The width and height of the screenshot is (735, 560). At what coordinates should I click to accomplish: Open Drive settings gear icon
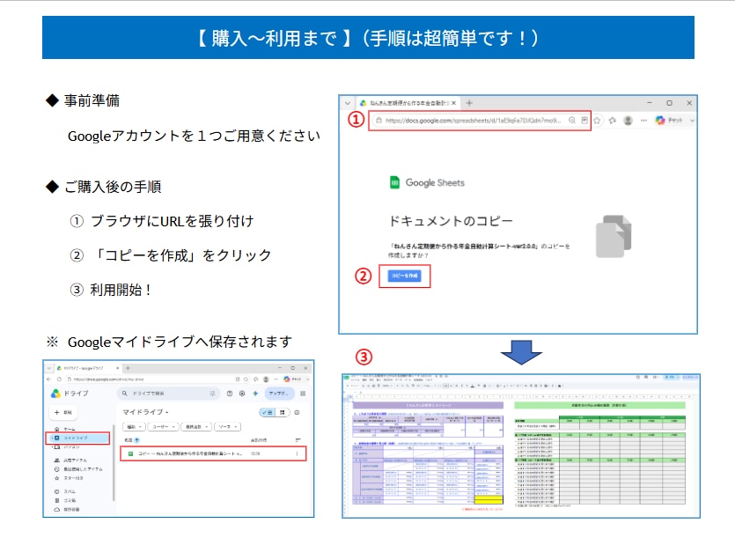(x=242, y=394)
